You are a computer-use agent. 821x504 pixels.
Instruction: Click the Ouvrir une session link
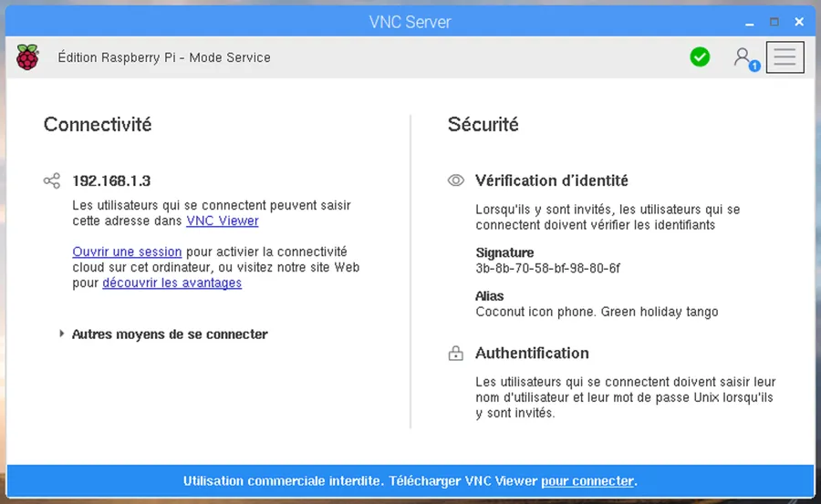coord(127,252)
